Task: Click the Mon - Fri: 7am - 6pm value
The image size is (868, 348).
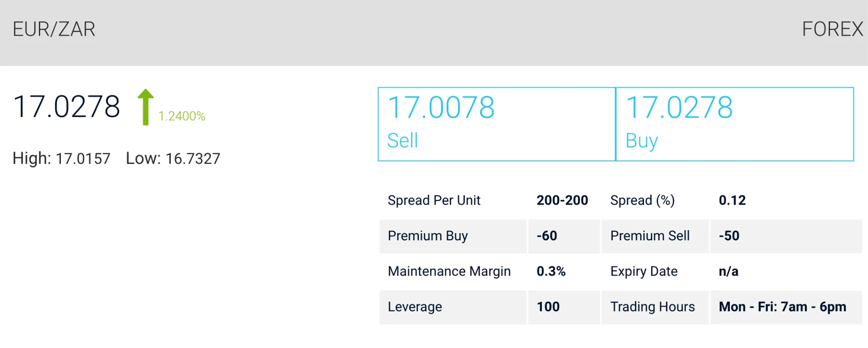Action: click(782, 307)
